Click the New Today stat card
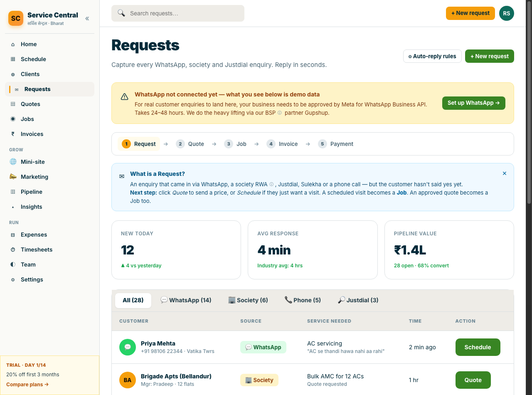 [176, 250]
